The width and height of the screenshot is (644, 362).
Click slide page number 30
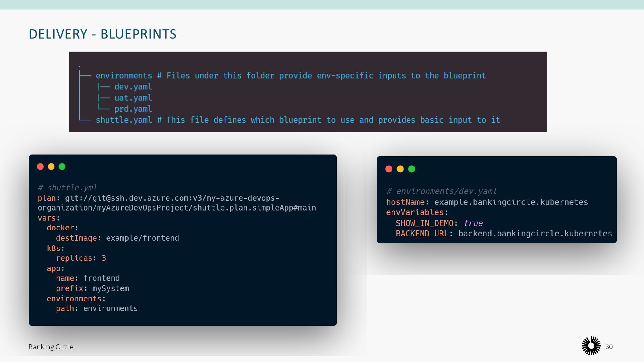click(x=609, y=347)
